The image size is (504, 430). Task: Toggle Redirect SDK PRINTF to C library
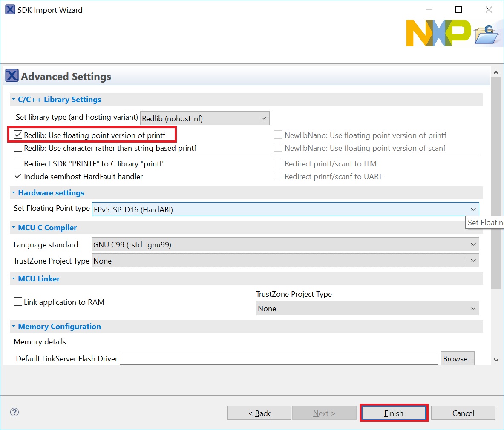[x=18, y=163]
